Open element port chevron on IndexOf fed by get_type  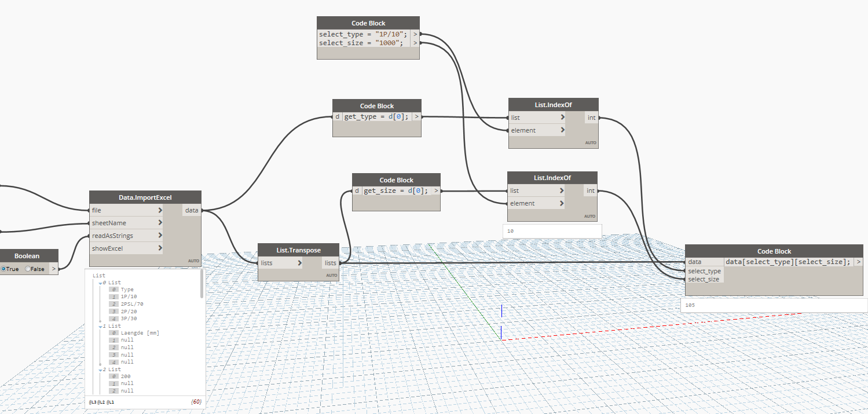point(563,130)
